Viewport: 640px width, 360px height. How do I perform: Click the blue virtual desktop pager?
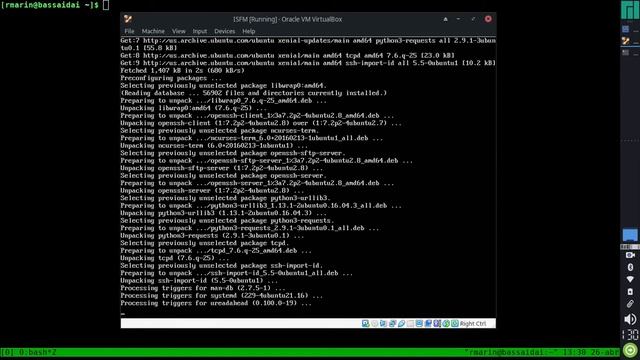tap(630, 235)
